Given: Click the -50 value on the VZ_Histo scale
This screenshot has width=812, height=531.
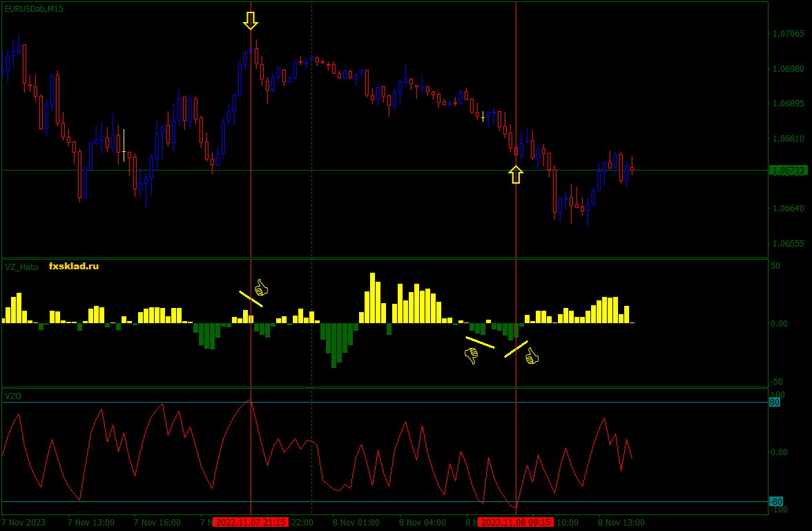Looking at the screenshot, I should [777, 382].
